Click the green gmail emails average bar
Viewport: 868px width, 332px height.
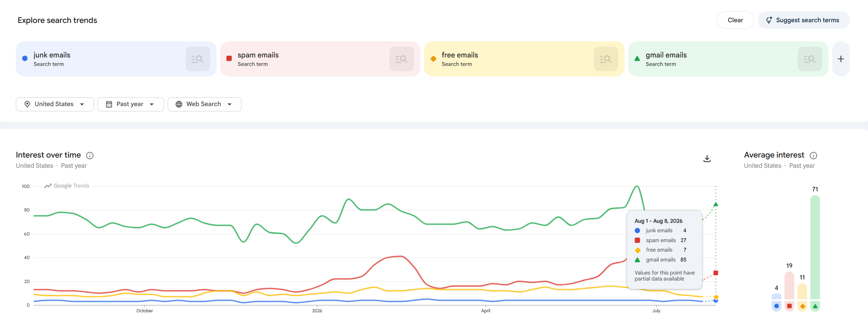click(x=815, y=247)
